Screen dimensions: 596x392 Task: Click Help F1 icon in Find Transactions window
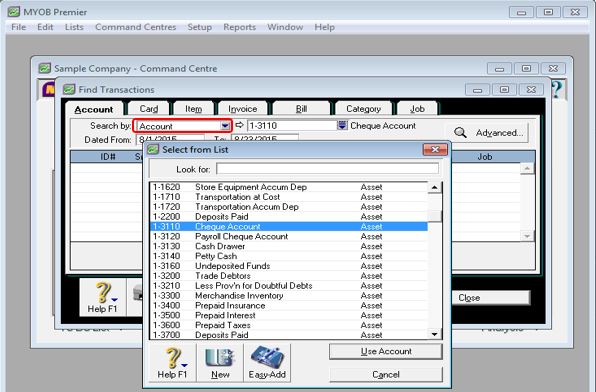click(x=102, y=297)
